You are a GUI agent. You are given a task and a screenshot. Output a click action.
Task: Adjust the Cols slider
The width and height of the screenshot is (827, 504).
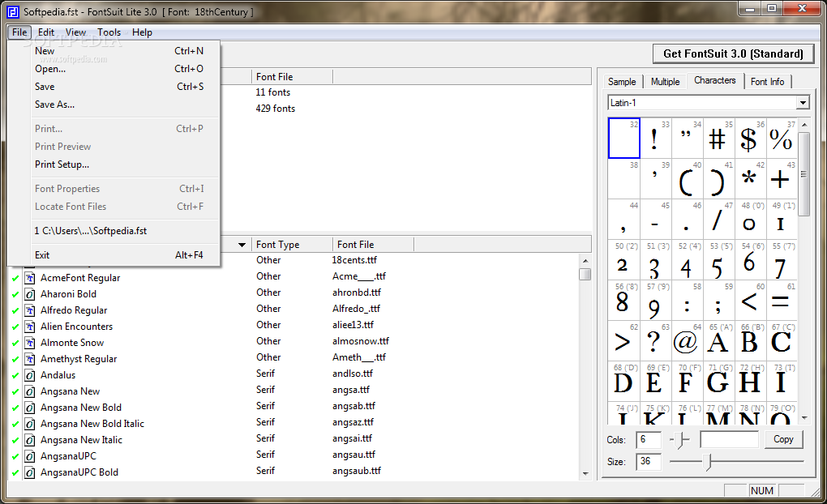681,440
